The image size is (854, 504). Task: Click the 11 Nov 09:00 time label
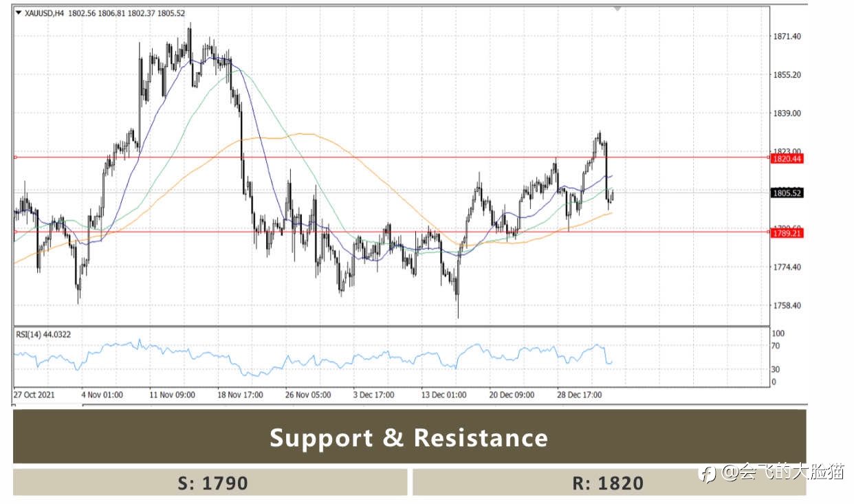pos(173,395)
